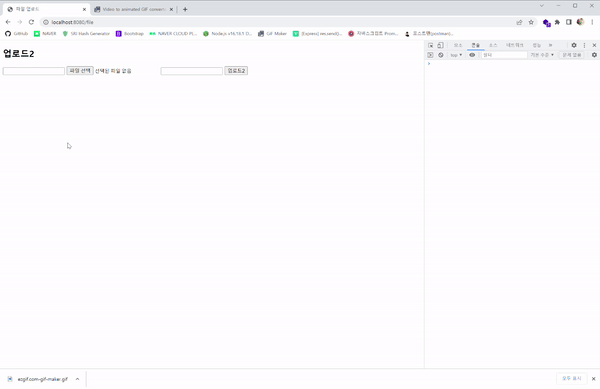Close the downloads bar
600x389 pixels.
[593, 379]
